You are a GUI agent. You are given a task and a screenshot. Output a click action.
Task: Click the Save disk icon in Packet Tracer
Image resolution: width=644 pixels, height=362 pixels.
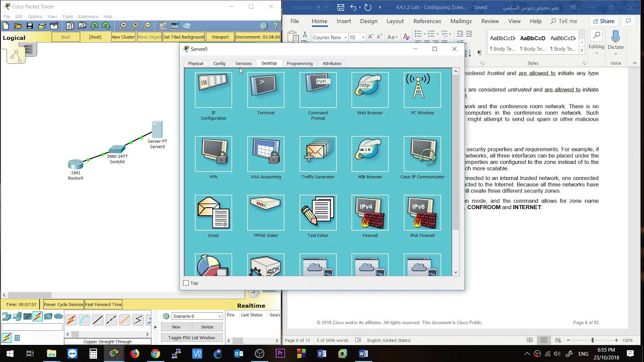pos(30,26)
